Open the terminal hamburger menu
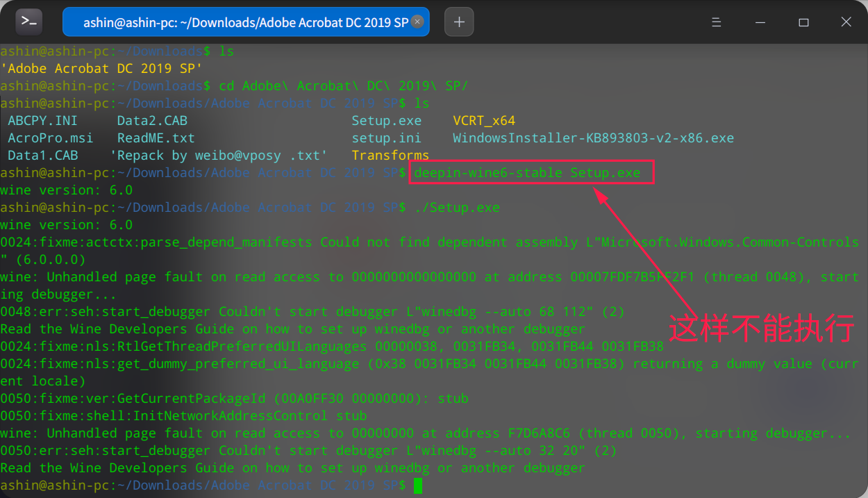The height and width of the screenshot is (498, 868). (x=717, y=22)
